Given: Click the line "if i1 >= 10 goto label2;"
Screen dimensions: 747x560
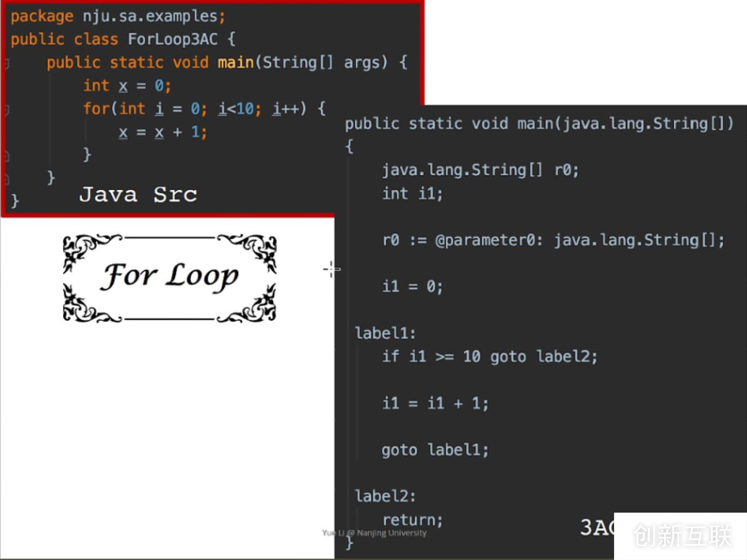Looking at the screenshot, I should pyautogui.click(x=489, y=357).
